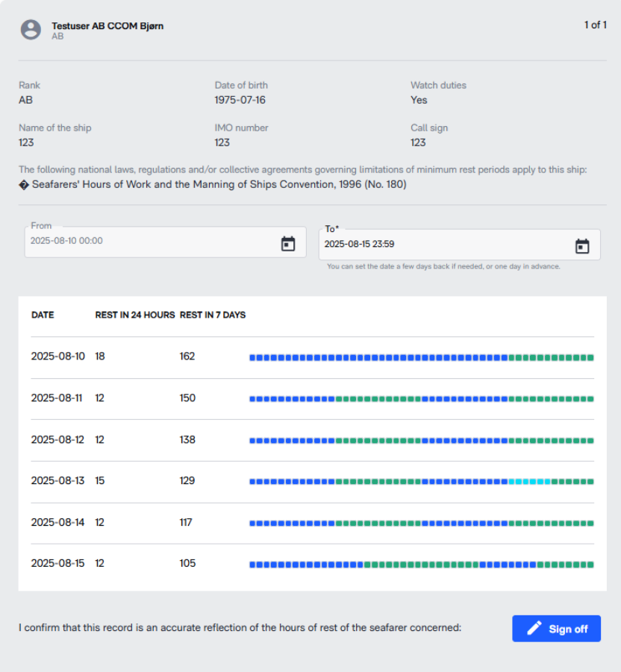The image size is (621, 672).
Task: Click the cyan segment in the 2025-08-13 timeline
Action: click(x=530, y=482)
